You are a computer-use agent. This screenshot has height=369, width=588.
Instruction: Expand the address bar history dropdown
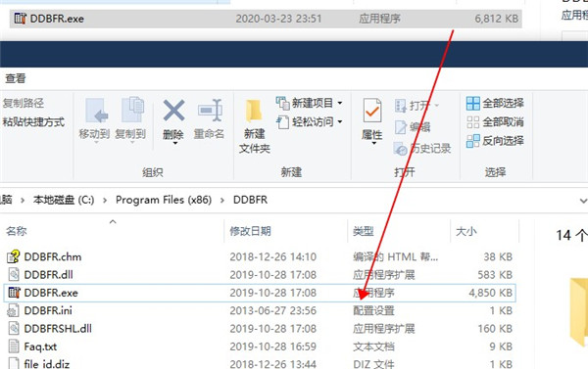point(583,201)
